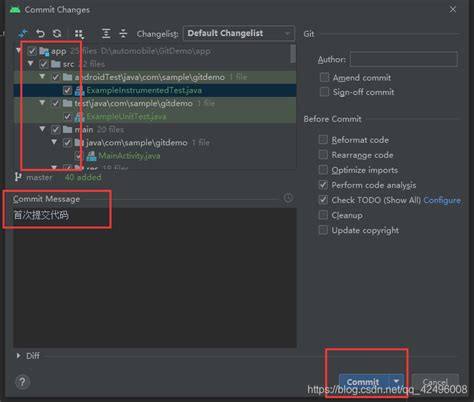Open the commit message history clock icon
474x402 pixels.
coord(288,198)
